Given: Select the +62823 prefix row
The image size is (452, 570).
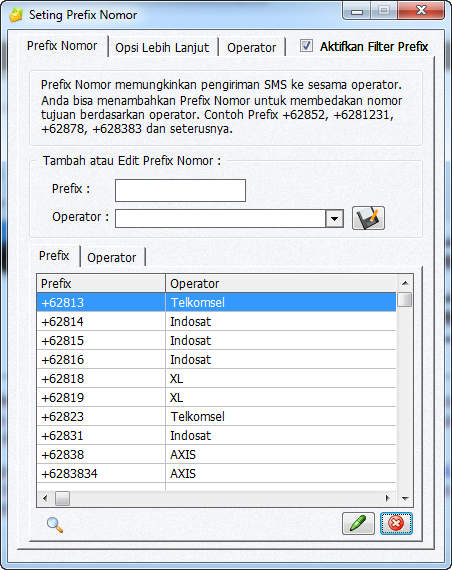Looking at the screenshot, I should coord(216,416).
